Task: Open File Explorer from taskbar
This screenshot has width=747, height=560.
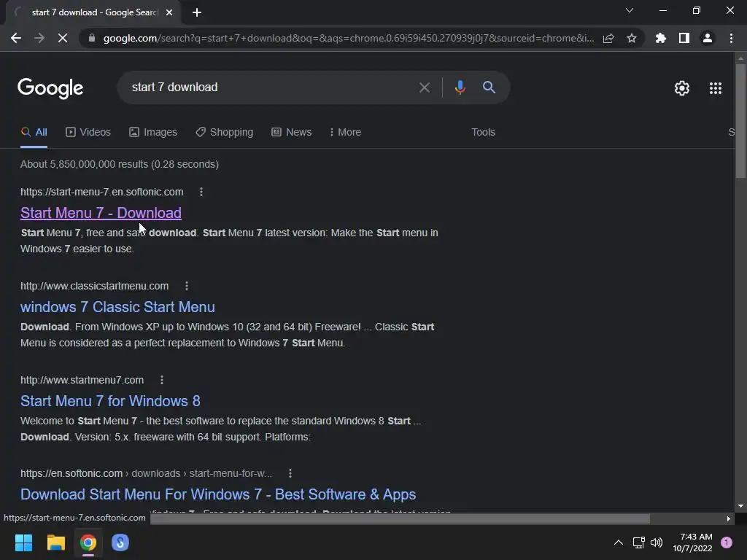Action: [55, 542]
